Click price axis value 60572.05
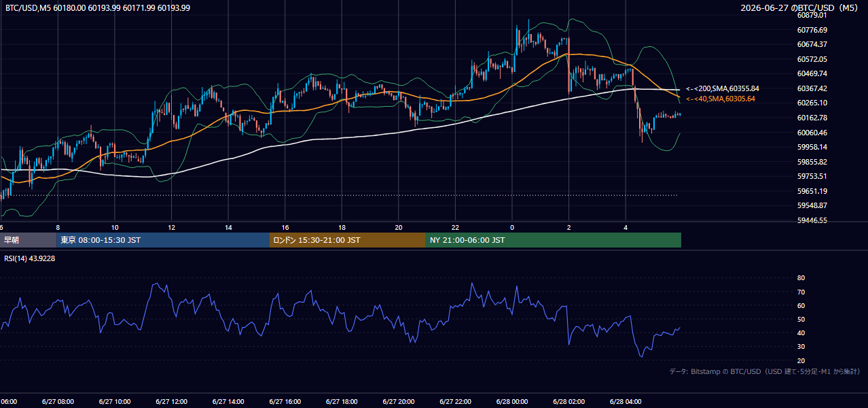The width and height of the screenshot is (868, 408). 812,59
